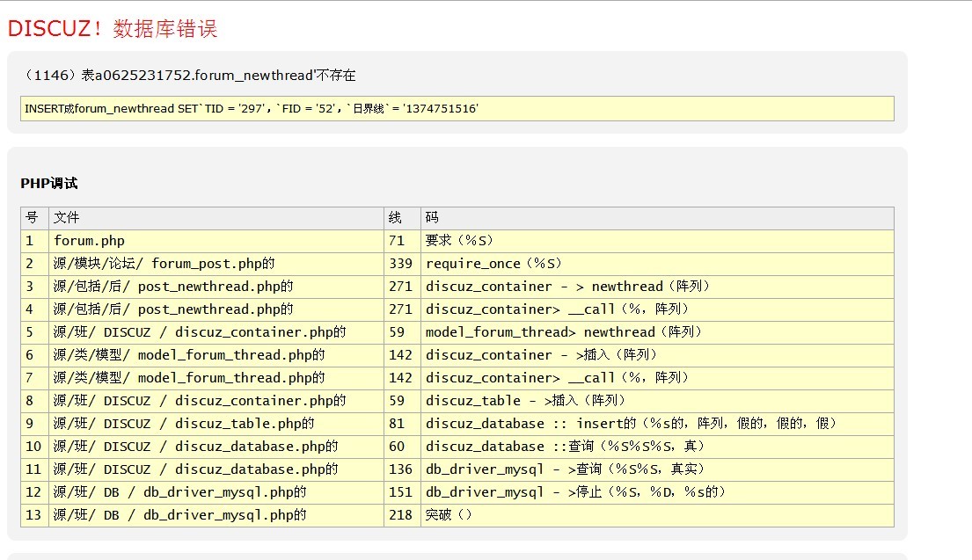972x560 pixels.
Task: Click line number "142" in row 6
Action: click(x=400, y=355)
